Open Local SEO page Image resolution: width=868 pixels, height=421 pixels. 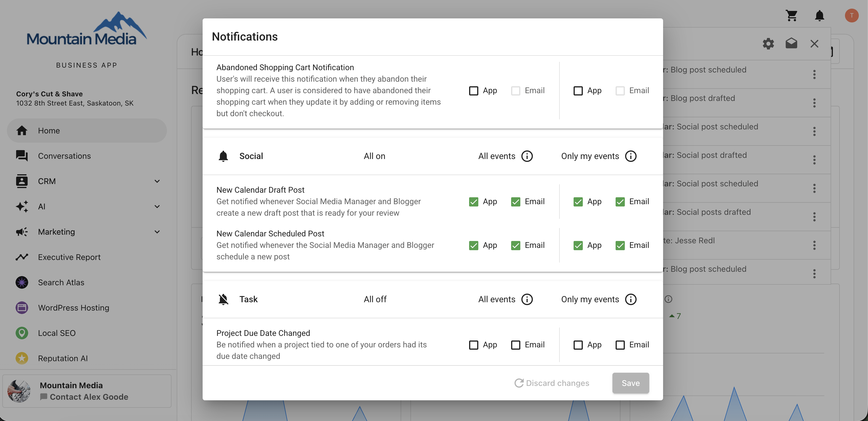click(87, 333)
